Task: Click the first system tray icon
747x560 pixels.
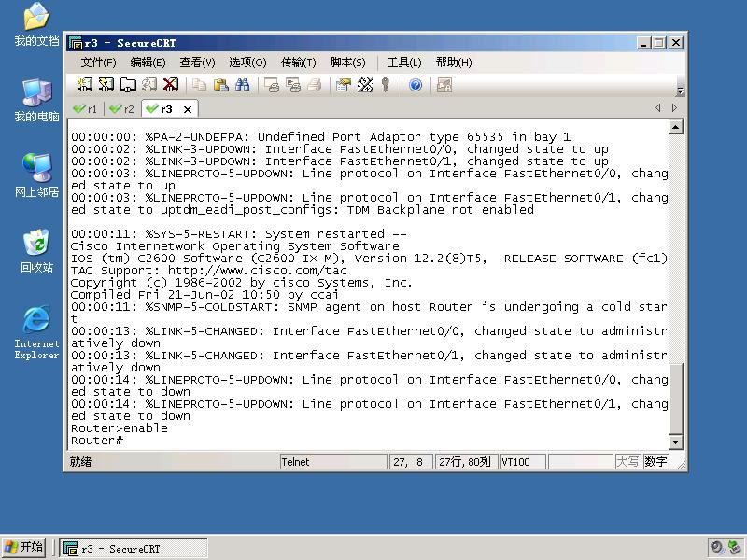Action: pos(716,547)
